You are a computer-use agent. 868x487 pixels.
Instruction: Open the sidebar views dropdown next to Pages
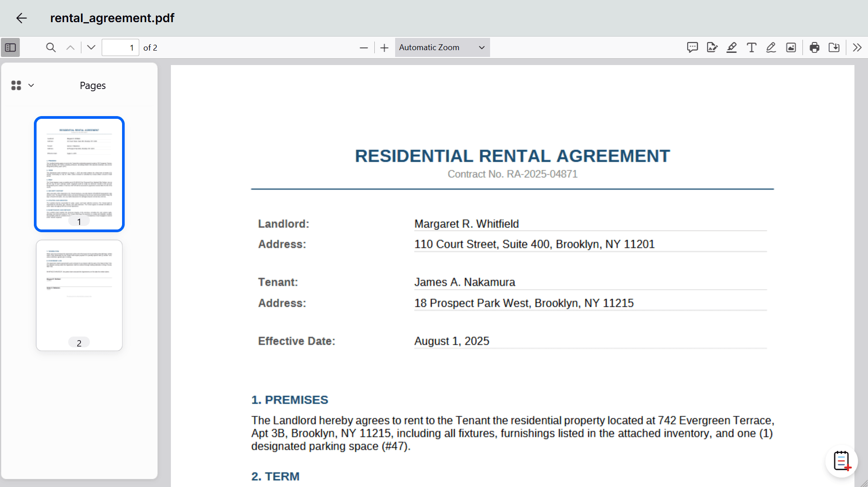[x=23, y=85]
